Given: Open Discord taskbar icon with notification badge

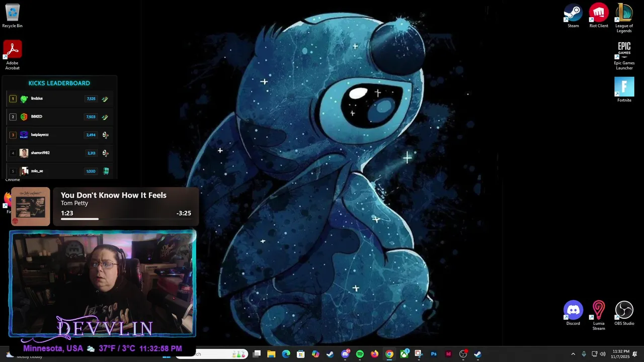Looking at the screenshot, I should pos(345,354).
